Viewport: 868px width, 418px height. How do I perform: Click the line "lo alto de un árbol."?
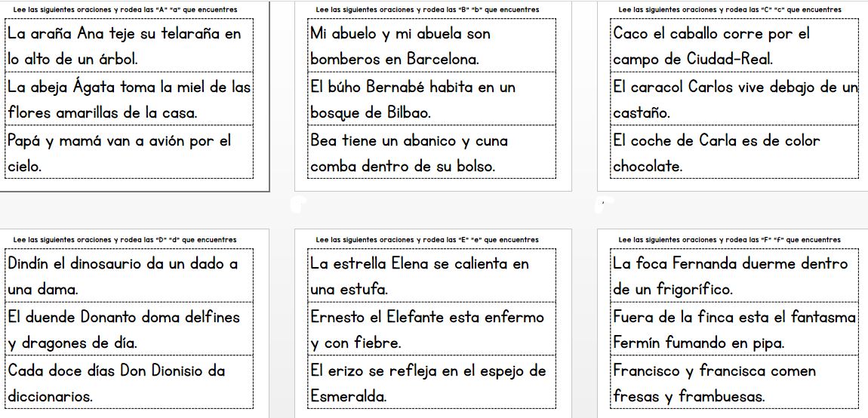[x=72, y=60]
